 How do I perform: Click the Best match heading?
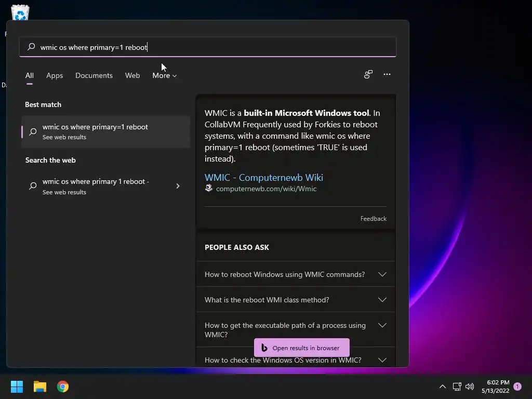43,104
